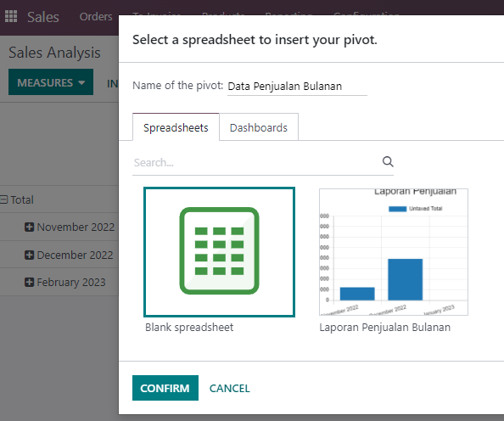Confirm the pivot insertion
Image resolution: width=504 pixels, height=421 pixels.
coord(165,388)
